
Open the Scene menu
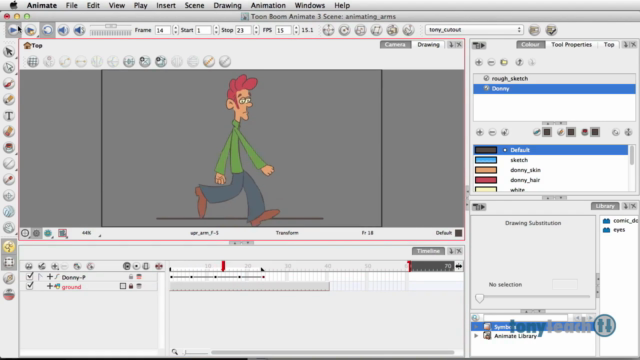click(194, 5)
